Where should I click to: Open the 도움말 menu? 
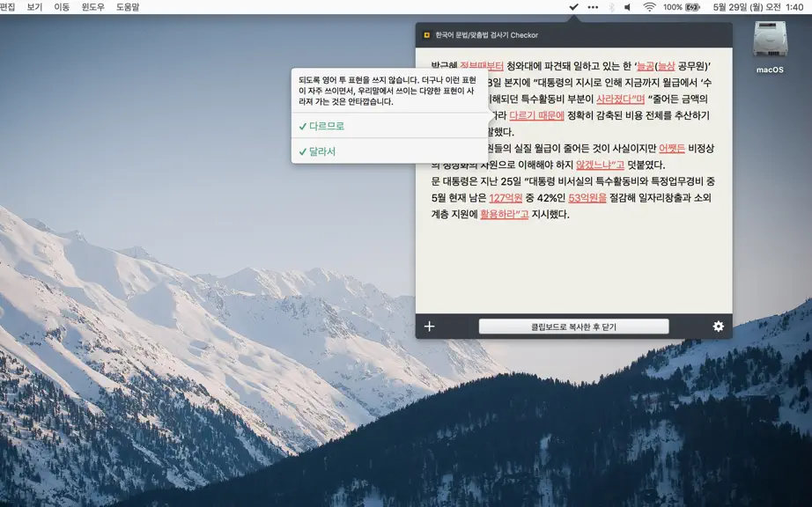[128, 7]
